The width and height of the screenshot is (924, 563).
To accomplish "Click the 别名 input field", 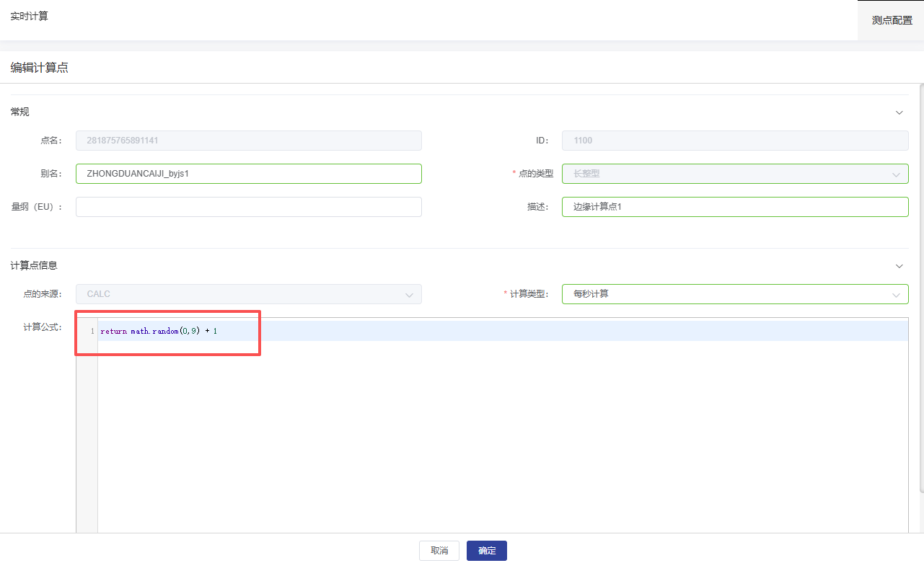I will pos(248,174).
